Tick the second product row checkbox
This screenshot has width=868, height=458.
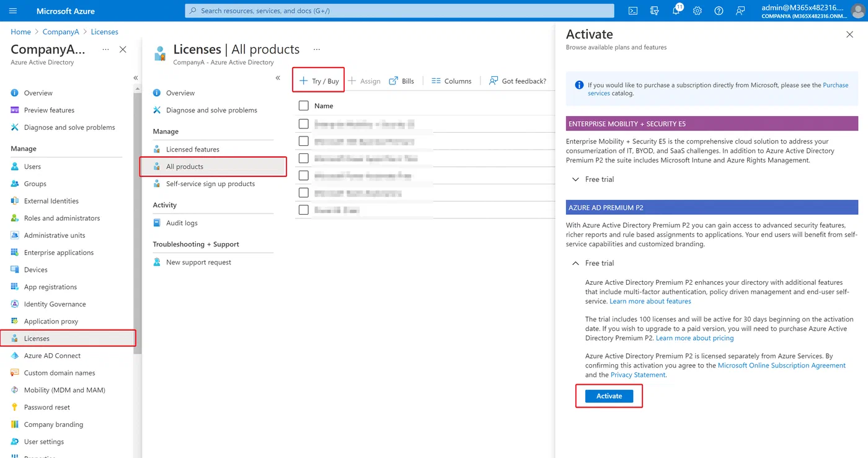point(304,141)
